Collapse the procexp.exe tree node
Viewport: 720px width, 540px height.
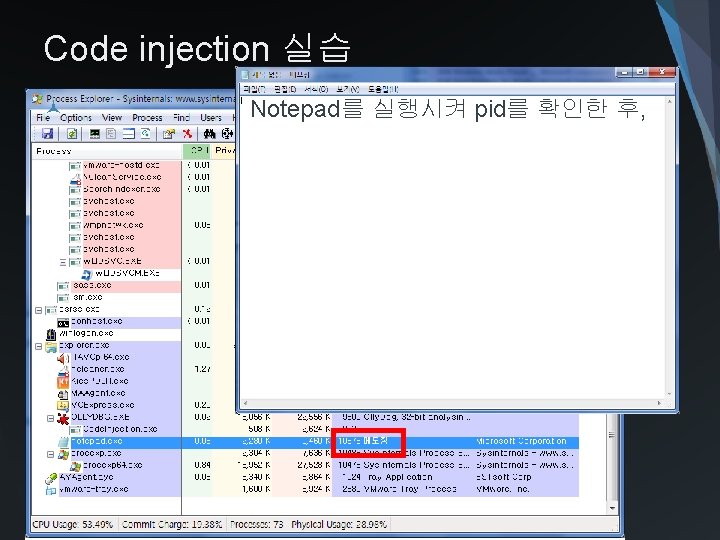(51, 454)
